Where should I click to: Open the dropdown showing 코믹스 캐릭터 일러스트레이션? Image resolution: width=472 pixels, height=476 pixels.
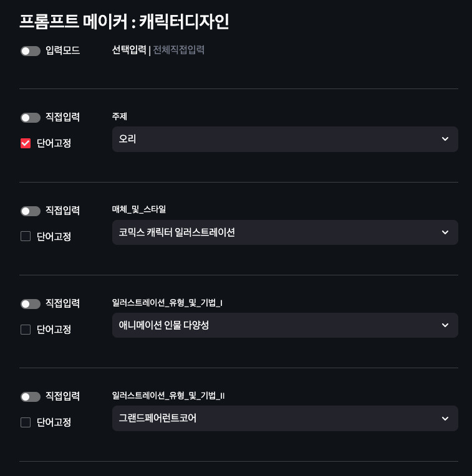274,232
